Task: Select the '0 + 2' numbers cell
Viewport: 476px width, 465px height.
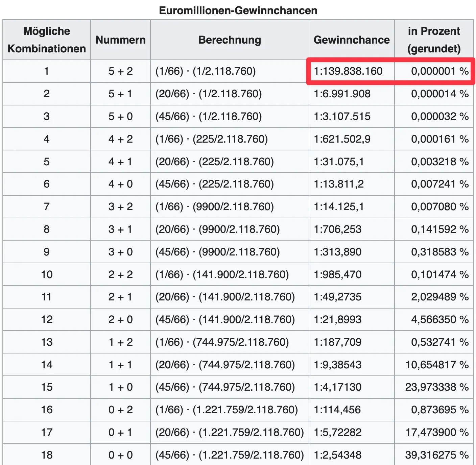Action: tap(121, 410)
